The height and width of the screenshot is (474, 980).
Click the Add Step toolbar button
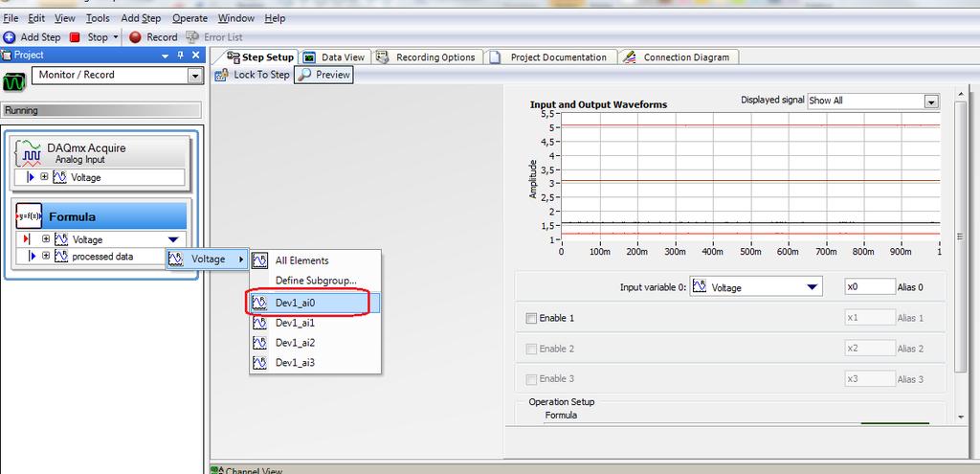point(32,37)
